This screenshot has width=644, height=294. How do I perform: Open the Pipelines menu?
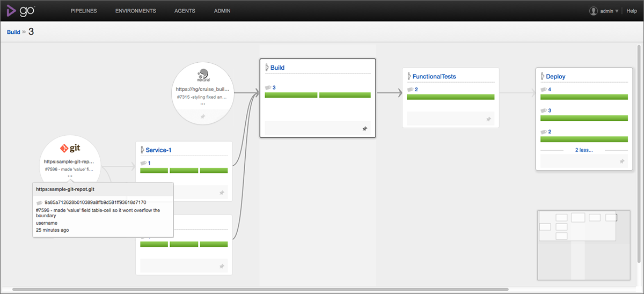(84, 11)
